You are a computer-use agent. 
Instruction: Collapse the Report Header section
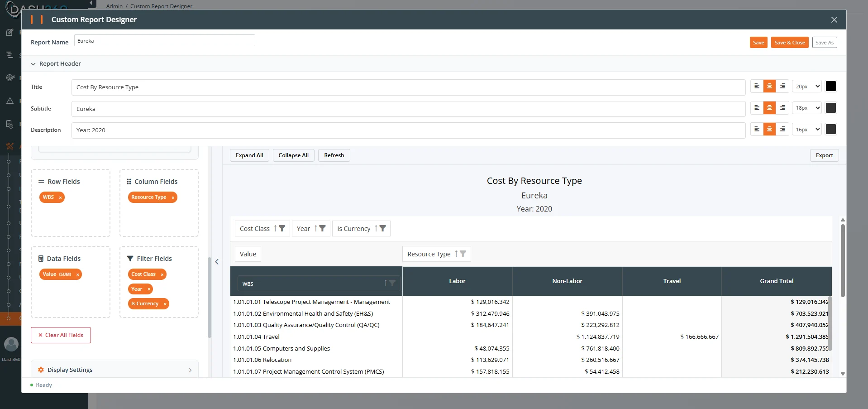tap(33, 64)
